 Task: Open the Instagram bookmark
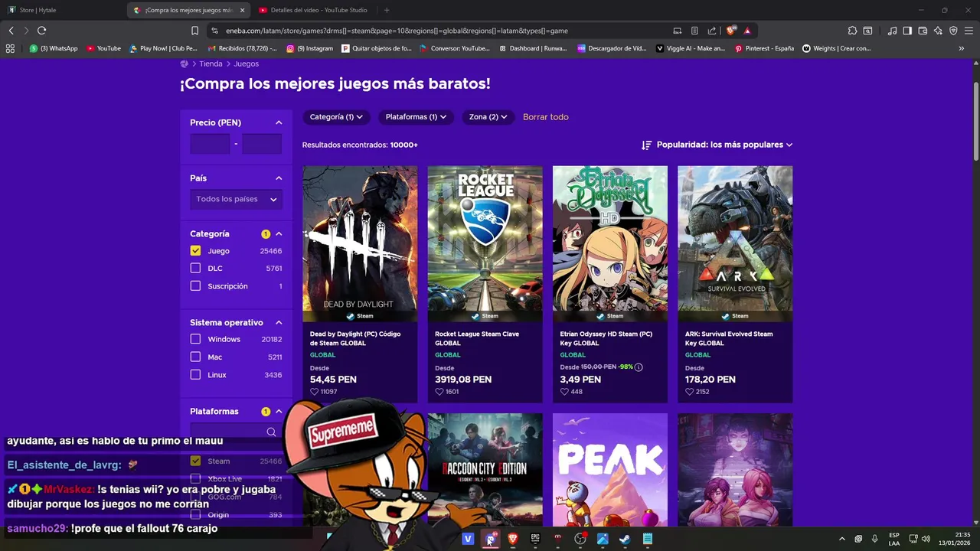pyautogui.click(x=310, y=48)
